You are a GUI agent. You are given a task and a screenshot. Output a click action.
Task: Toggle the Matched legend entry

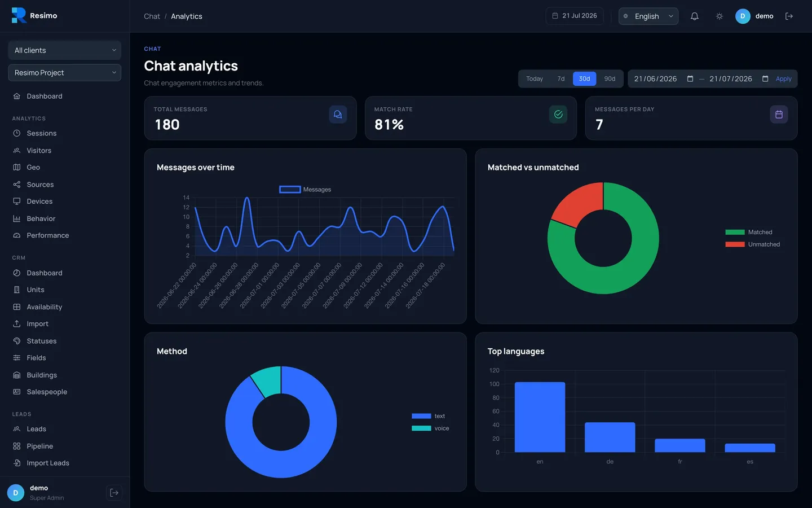tap(748, 232)
